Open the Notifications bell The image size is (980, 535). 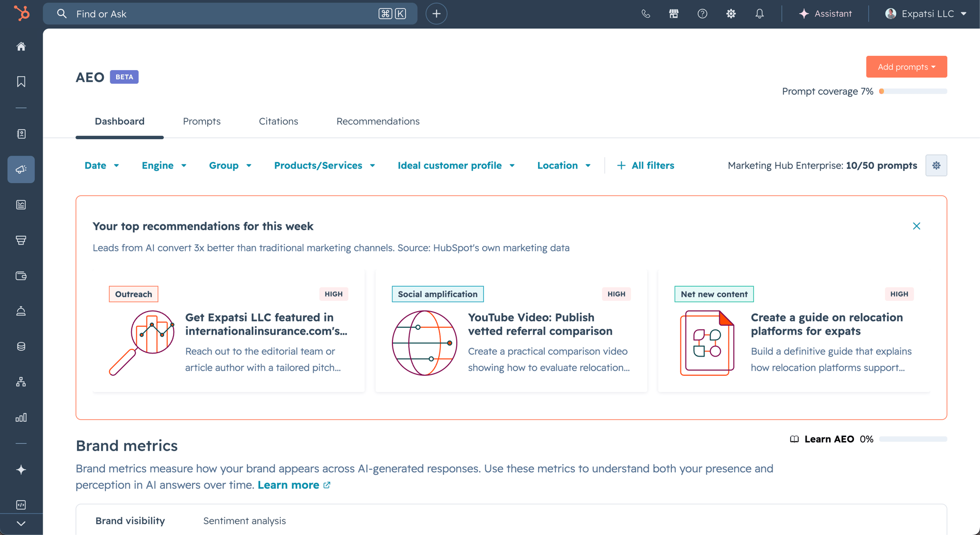coord(759,14)
